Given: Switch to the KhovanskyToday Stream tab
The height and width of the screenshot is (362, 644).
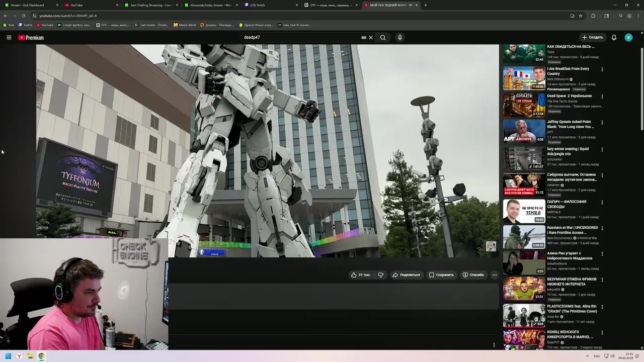Looking at the screenshot, I should coord(211,5).
